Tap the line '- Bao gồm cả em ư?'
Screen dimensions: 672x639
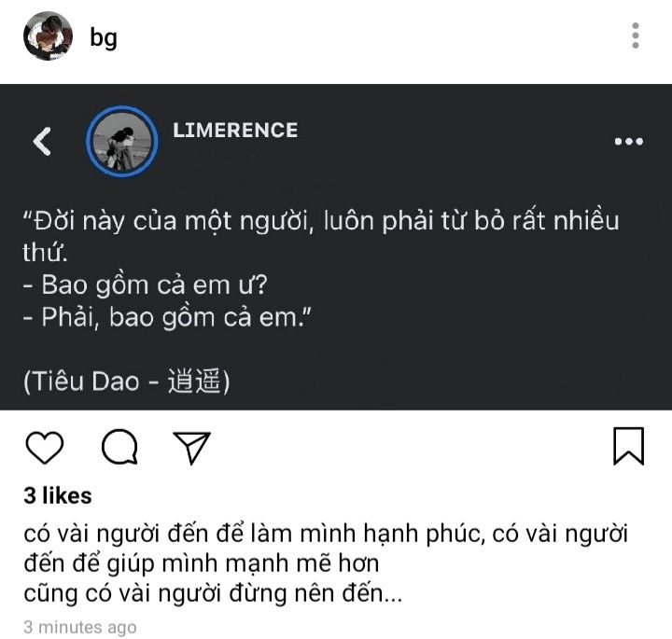tap(146, 285)
